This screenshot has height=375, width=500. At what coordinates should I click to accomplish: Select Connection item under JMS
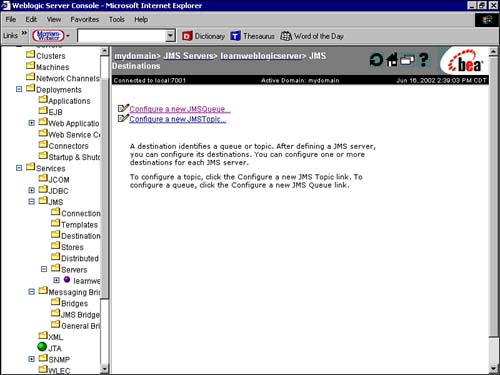(80, 213)
